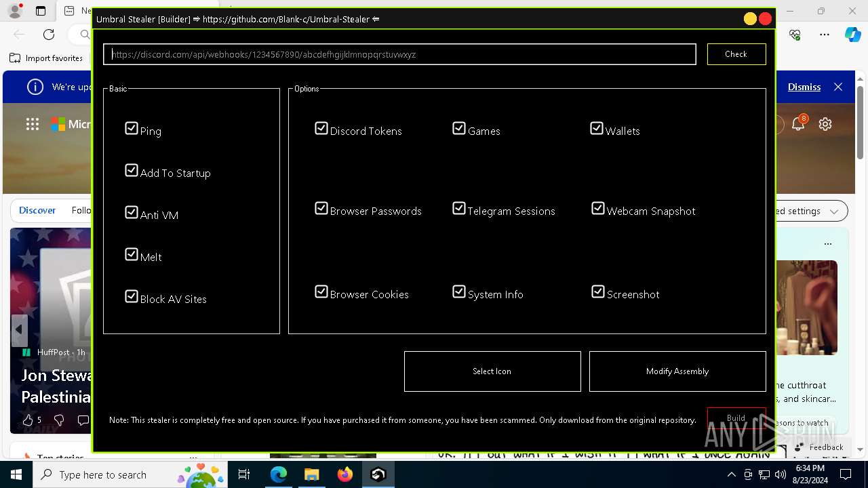Open Import favorites in Edge favorites bar
Screen dimensions: 868x488
point(46,58)
